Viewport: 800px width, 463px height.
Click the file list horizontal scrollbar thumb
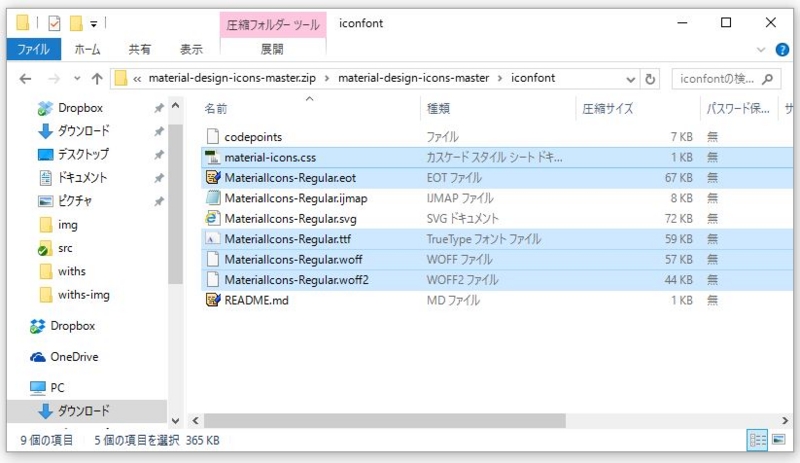[385, 421]
